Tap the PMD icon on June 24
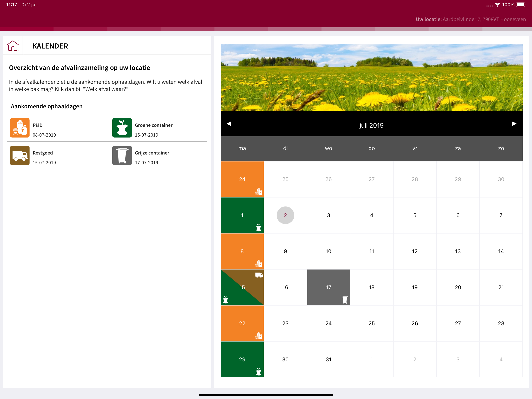This screenshot has height=399, width=532. click(259, 192)
